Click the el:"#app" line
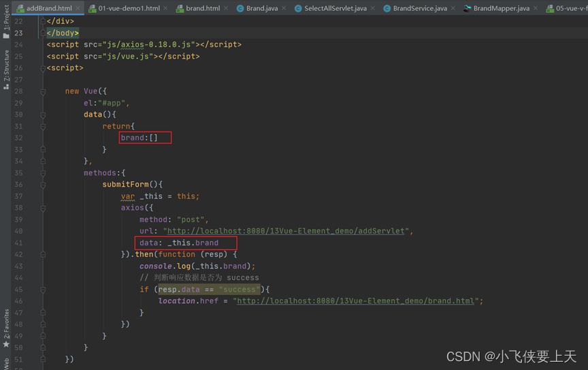This screenshot has width=588, height=370. (106, 103)
